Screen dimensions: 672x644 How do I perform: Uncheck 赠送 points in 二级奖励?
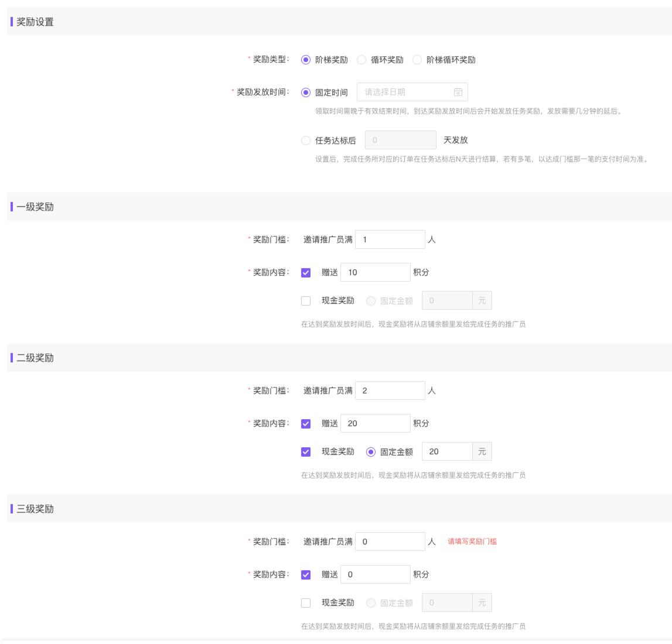pyautogui.click(x=306, y=424)
